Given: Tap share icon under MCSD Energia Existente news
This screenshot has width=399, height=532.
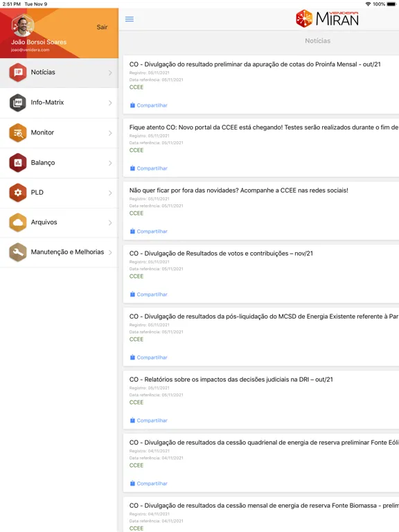Looking at the screenshot, I should 133,357.
